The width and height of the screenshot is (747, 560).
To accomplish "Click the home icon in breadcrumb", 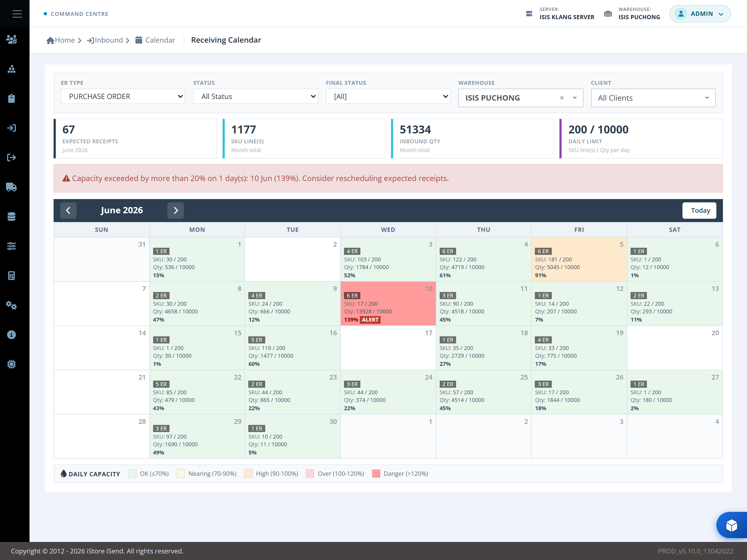I will point(50,40).
